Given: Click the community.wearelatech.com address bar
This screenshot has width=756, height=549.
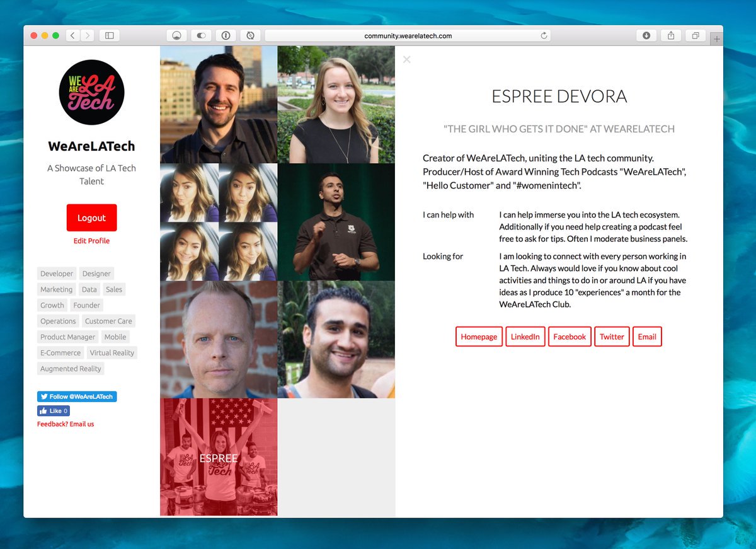Looking at the screenshot, I should click(x=408, y=36).
